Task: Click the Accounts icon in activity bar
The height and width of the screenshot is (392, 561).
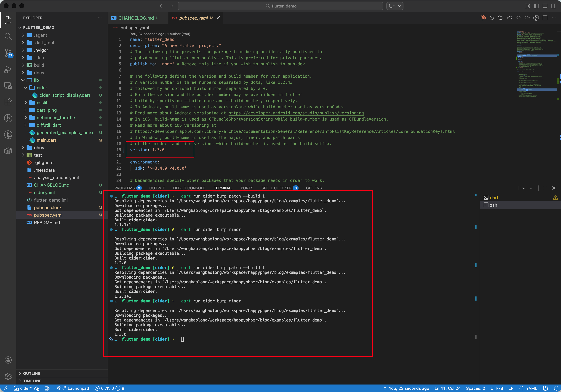Action: click(x=8, y=360)
